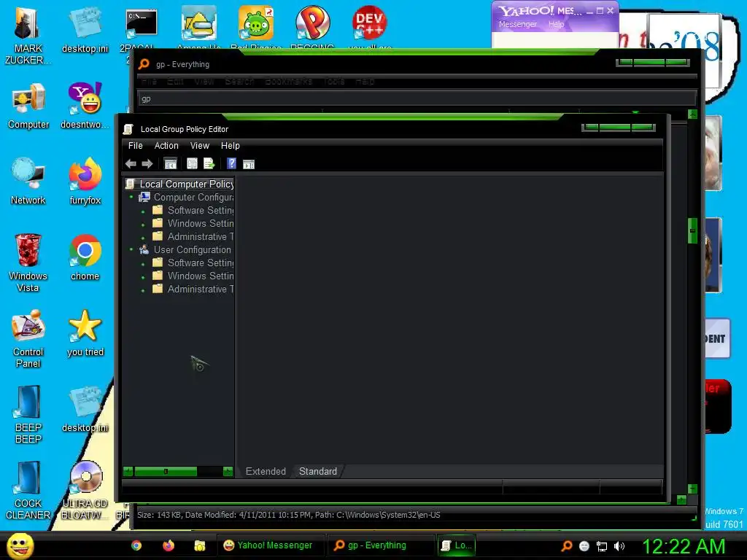Select the Local Computer Policy root node
Viewport: 747px width, 560px height.
(x=186, y=184)
